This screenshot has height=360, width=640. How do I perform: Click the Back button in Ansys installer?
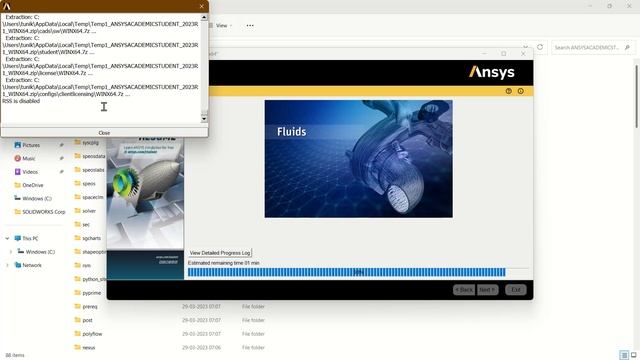coord(464,290)
